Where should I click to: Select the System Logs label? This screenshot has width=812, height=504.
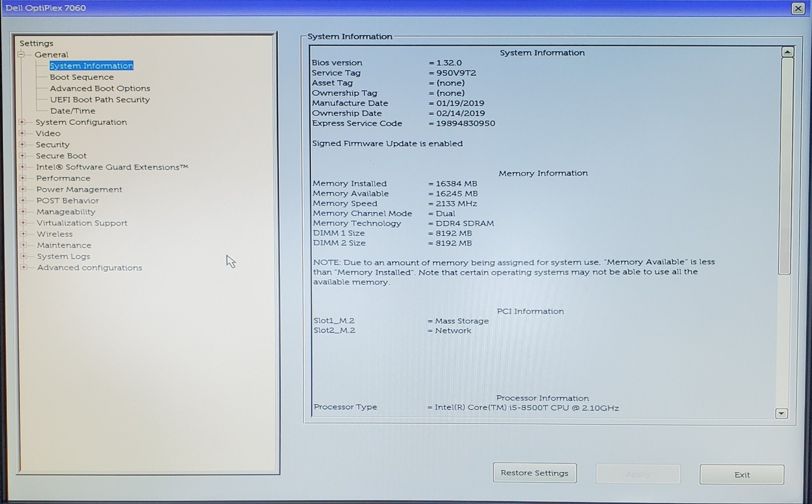coord(63,256)
